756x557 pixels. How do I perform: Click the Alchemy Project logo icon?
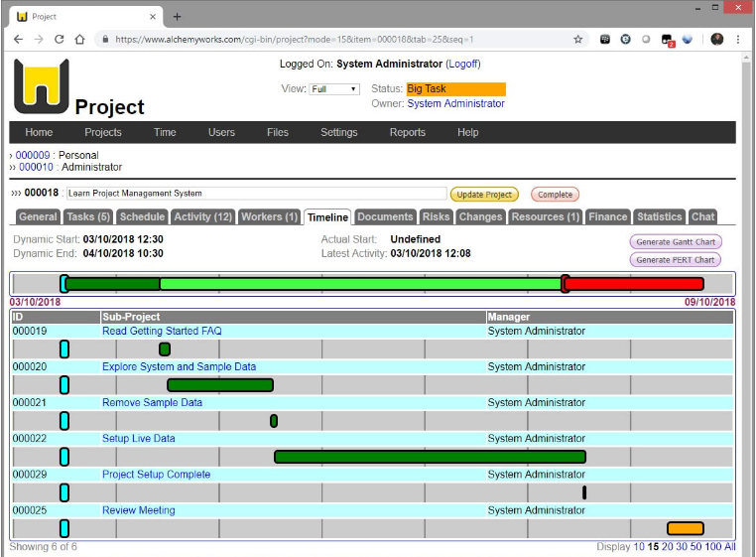click(42, 85)
